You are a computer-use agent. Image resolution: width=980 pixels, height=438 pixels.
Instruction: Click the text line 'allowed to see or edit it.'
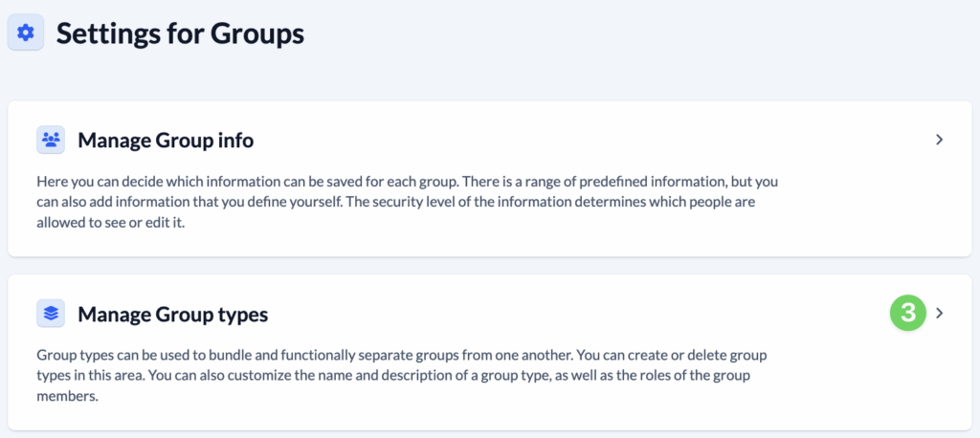click(109, 223)
